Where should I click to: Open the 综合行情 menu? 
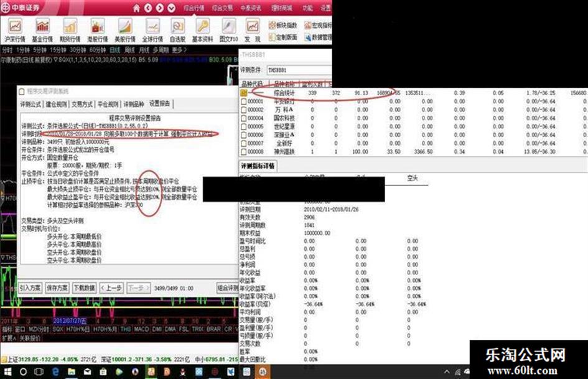pyautogui.click(x=194, y=8)
